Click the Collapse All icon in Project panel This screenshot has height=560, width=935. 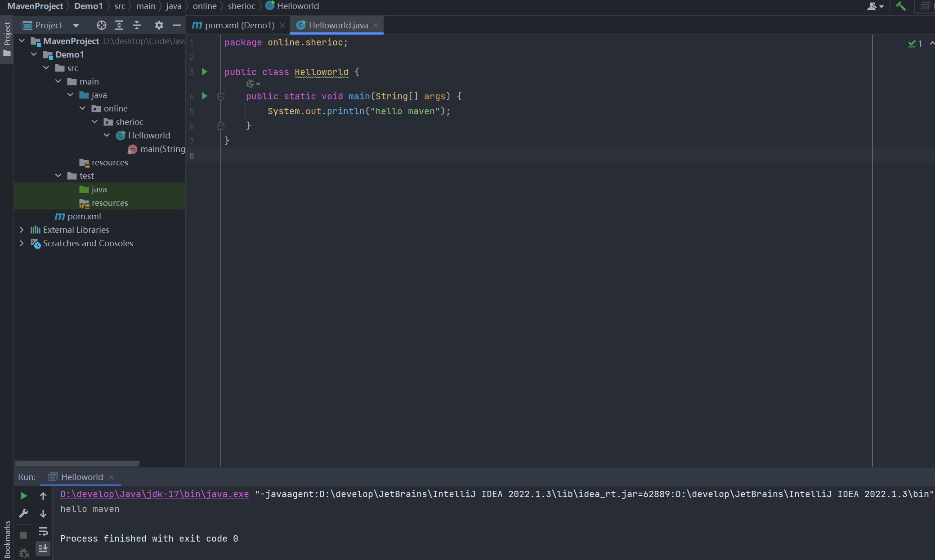coord(137,25)
